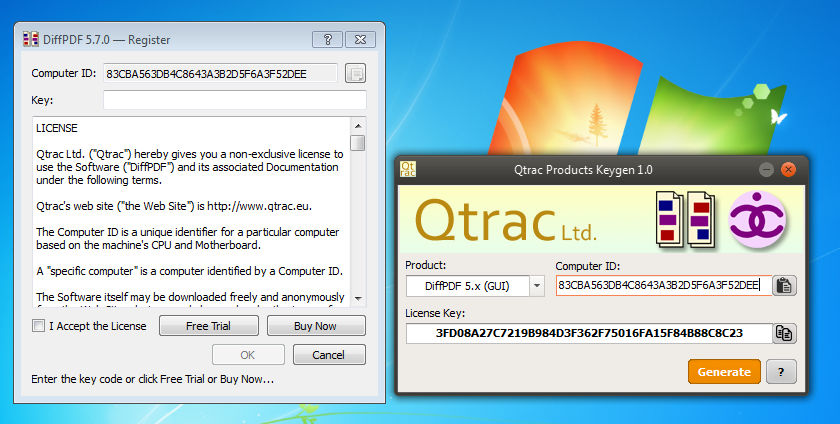Click the Qtrac Ltd. banner text in Keygen
This screenshot has height=424, width=840.
tap(505, 221)
